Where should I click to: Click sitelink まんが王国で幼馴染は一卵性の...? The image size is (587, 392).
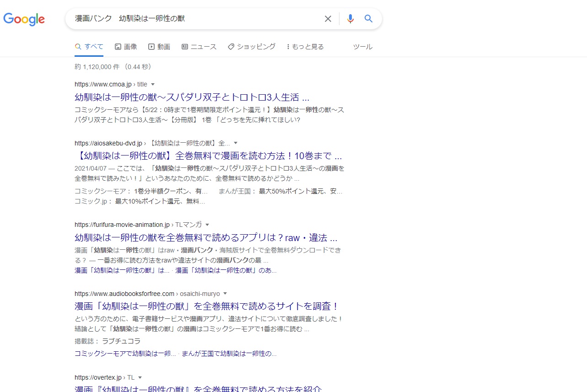[x=229, y=354]
